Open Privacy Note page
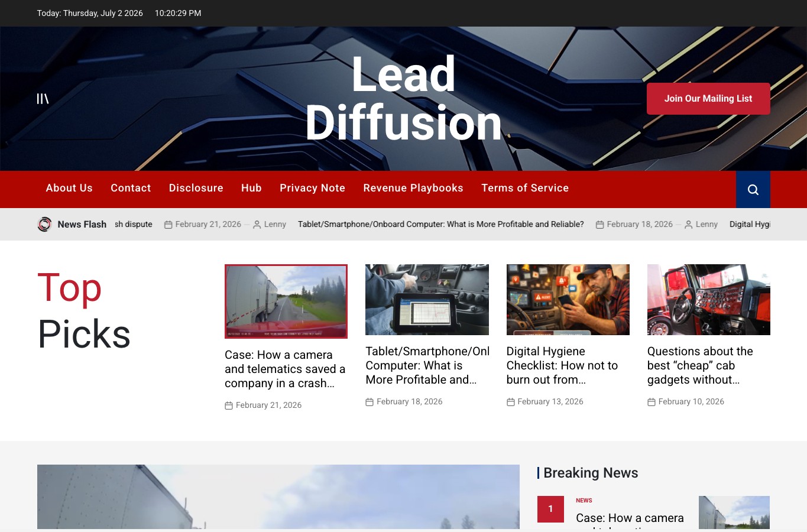807x532 pixels. click(x=312, y=188)
